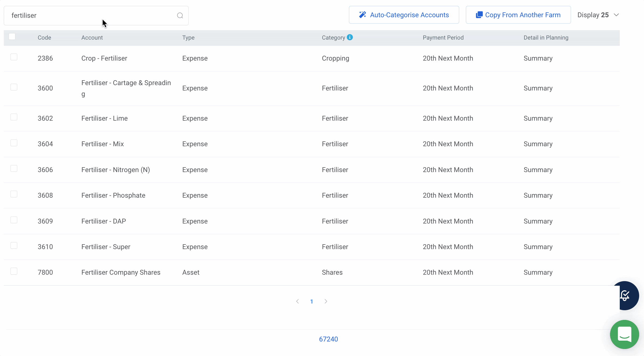Click the Category column header
Screen dimensions: 644x356
tap(334, 38)
